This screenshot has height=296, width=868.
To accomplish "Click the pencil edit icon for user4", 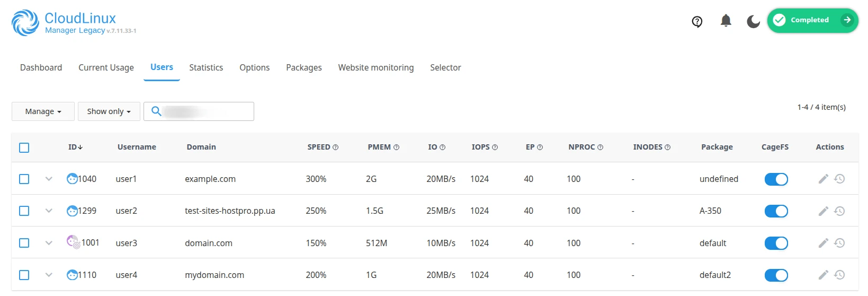I will tap(823, 275).
